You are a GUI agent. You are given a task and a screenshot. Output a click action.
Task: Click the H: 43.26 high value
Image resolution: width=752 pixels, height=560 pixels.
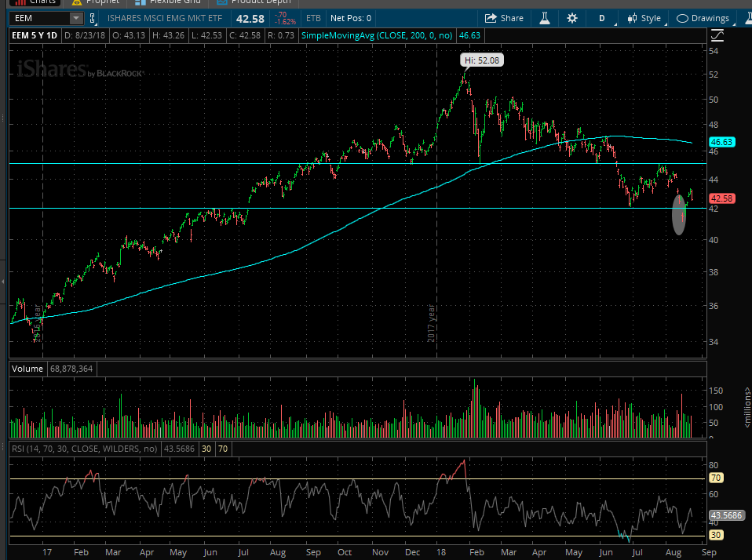pos(168,35)
